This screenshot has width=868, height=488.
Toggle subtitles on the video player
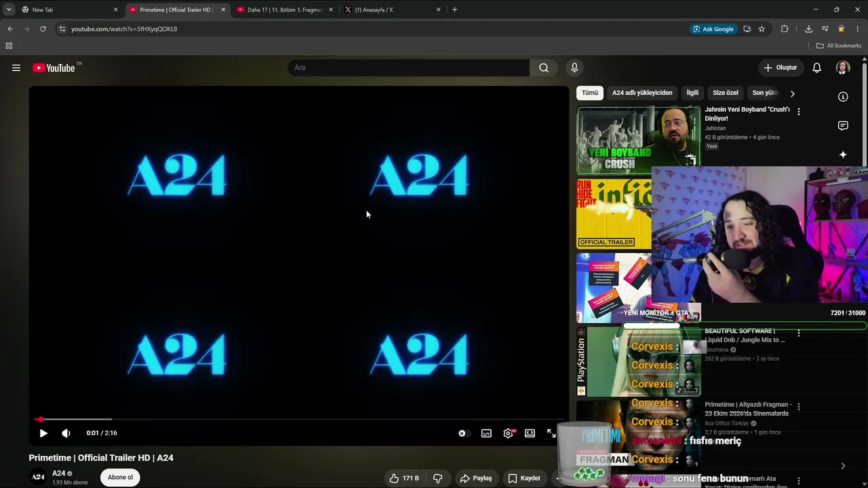click(486, 433)
